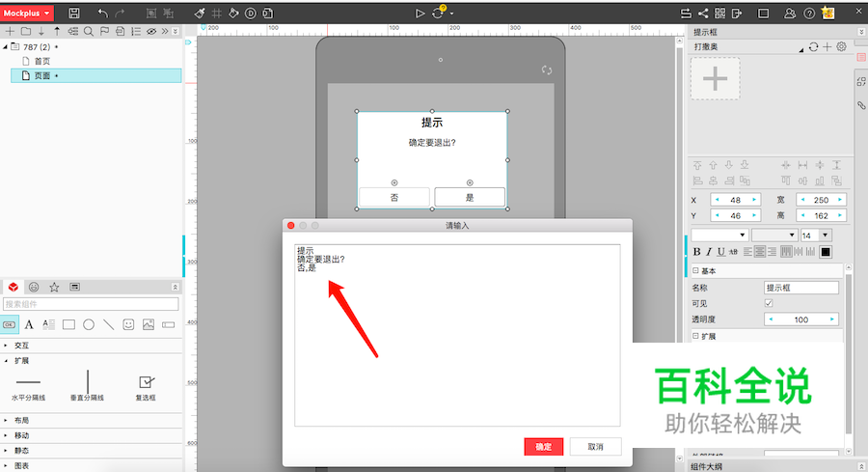Decrease the Y position value
This screenshot has width=868, height=472.
718,215
